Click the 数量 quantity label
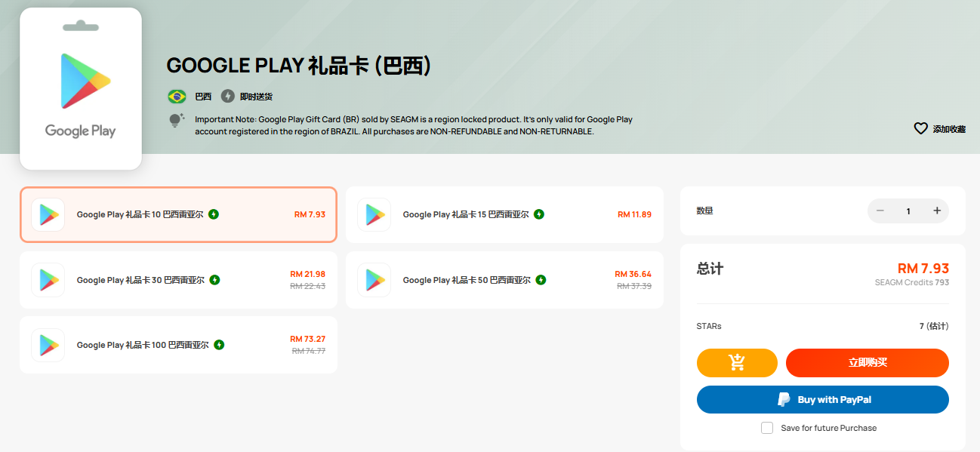Viewport: 980px width, 452px height. click(704, 211)
